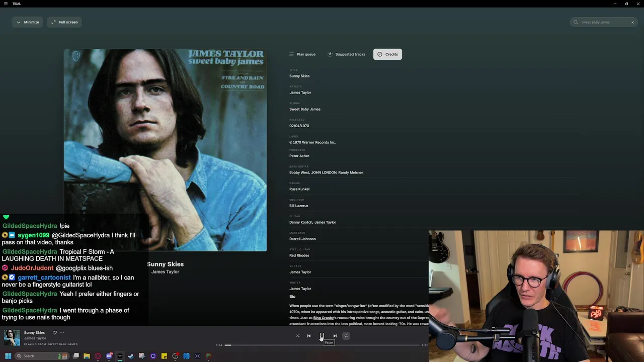This screenshot has height=362, width=644.
Task: Click JOHN LONDON in bass guitar credits
Action: pyautogui.click(x=323, y=172)
